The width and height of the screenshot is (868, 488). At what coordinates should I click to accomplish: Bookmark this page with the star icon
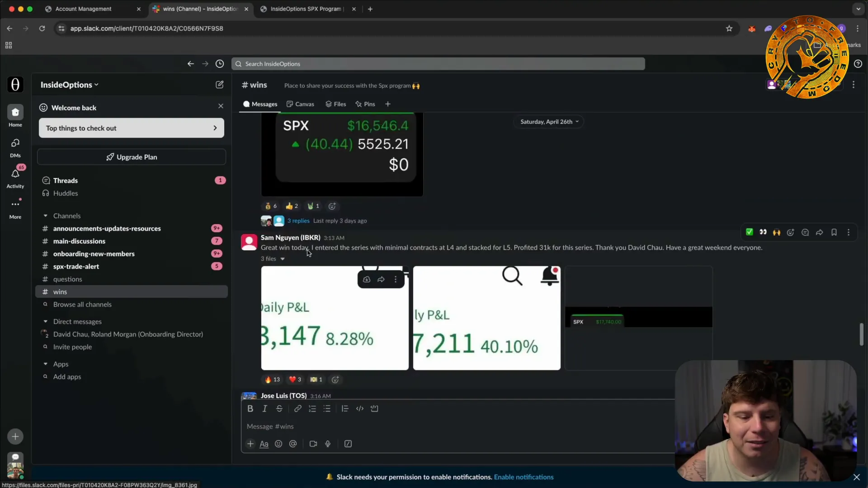pyautogui.click(x=729, y=28)
